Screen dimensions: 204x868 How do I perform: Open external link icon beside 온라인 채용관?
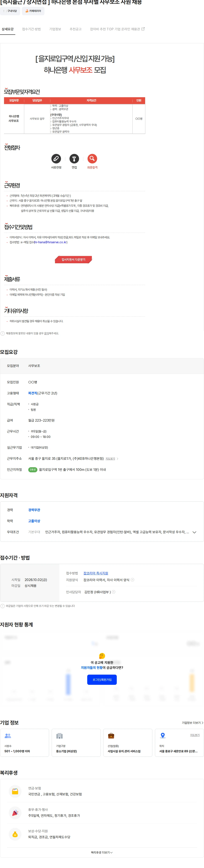pyautogui.click(x=143, y=29)
